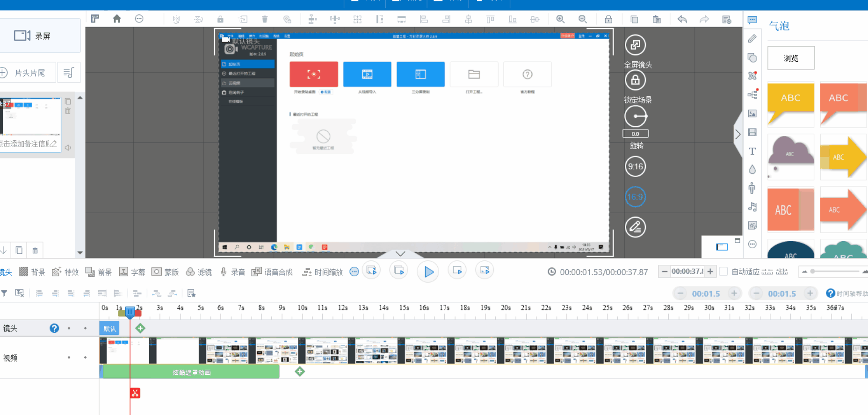Select the 16:9 aspect ratio
The width and height of the screenshot is (868, 415).
click(635, 197)
